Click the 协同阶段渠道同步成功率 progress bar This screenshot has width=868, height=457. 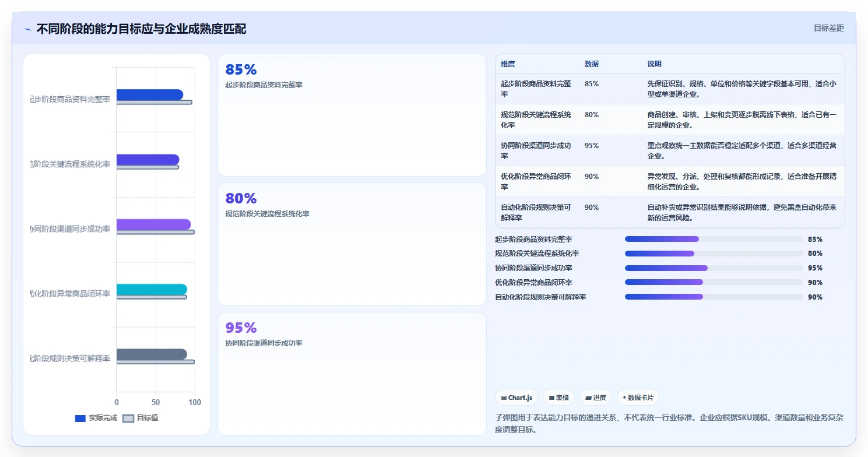click(x=714, y=268)
